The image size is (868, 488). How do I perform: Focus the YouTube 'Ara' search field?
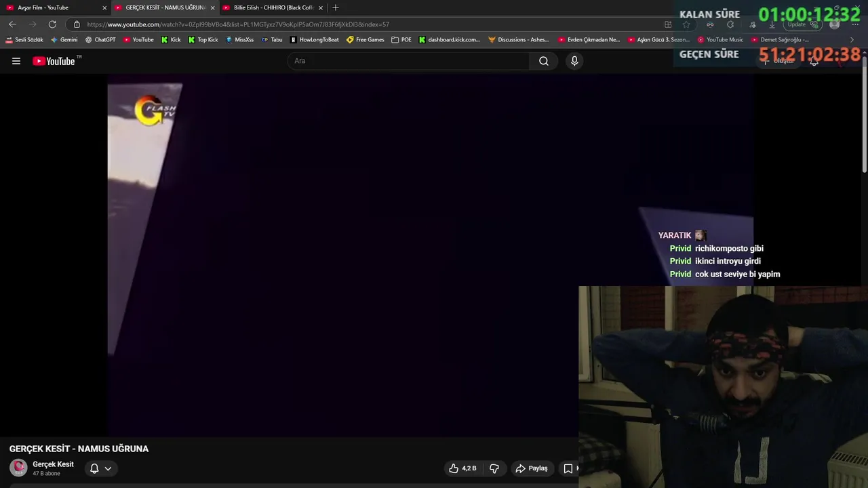(409, 61)
